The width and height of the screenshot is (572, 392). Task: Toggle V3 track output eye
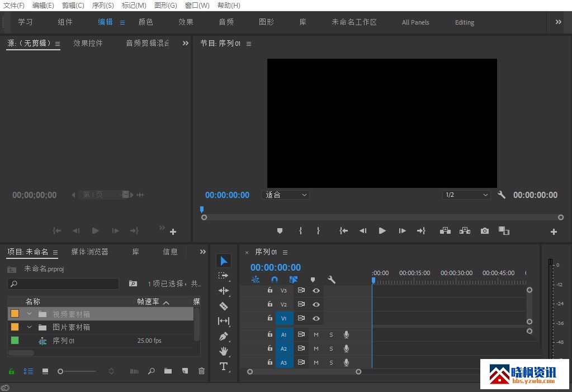316,291
